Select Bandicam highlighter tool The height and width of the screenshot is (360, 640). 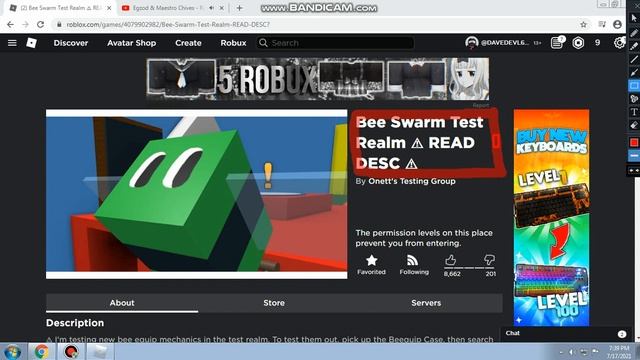point(634,46)
